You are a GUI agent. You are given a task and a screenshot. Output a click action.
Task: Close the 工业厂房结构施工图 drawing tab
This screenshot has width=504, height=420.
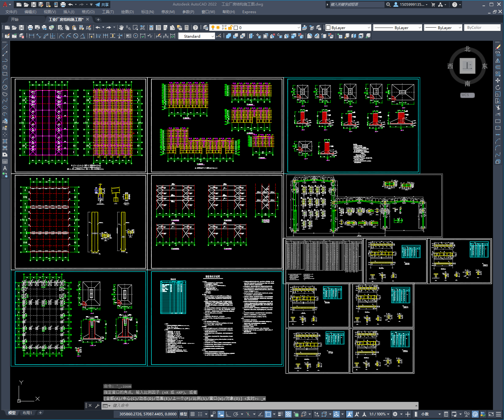pos(87,19)
